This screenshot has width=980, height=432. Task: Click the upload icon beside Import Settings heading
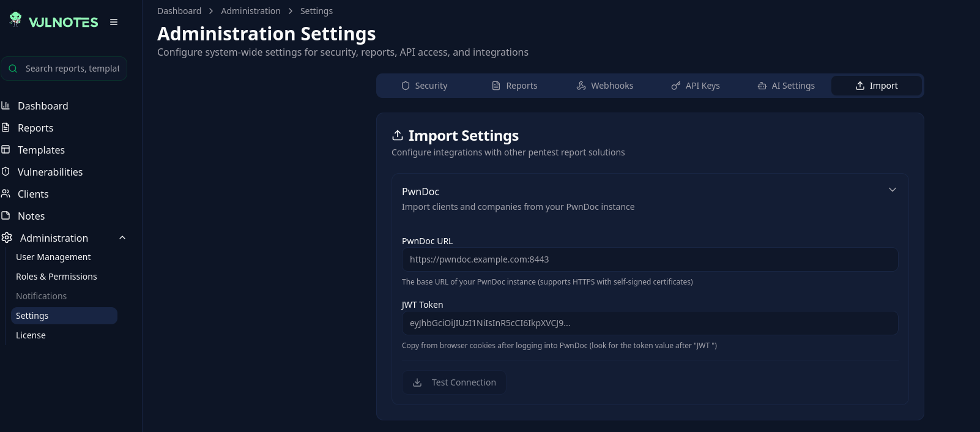398,135
